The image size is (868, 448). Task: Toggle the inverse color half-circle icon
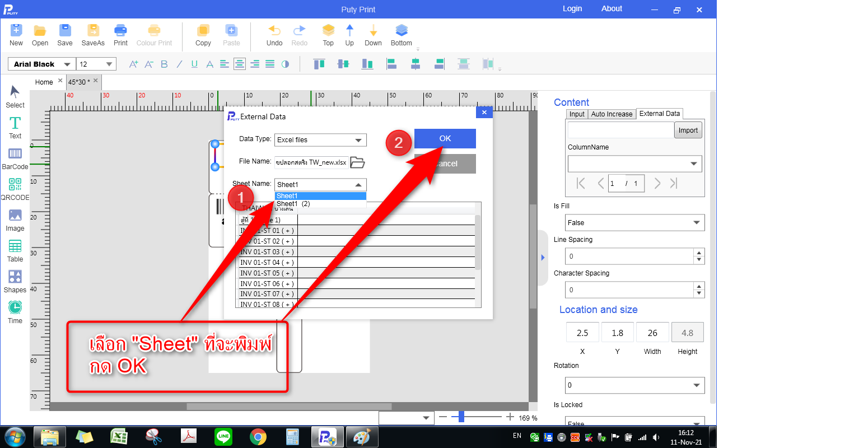tap(285, 64)
